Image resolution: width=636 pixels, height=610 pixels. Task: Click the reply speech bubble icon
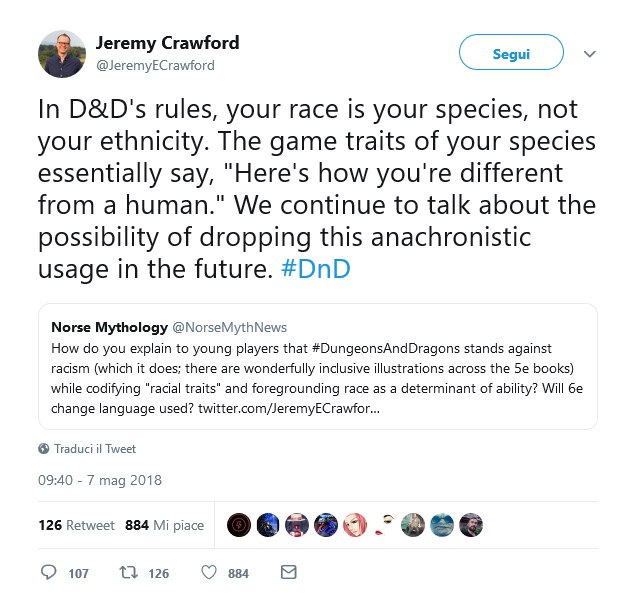tap(49, 573)
